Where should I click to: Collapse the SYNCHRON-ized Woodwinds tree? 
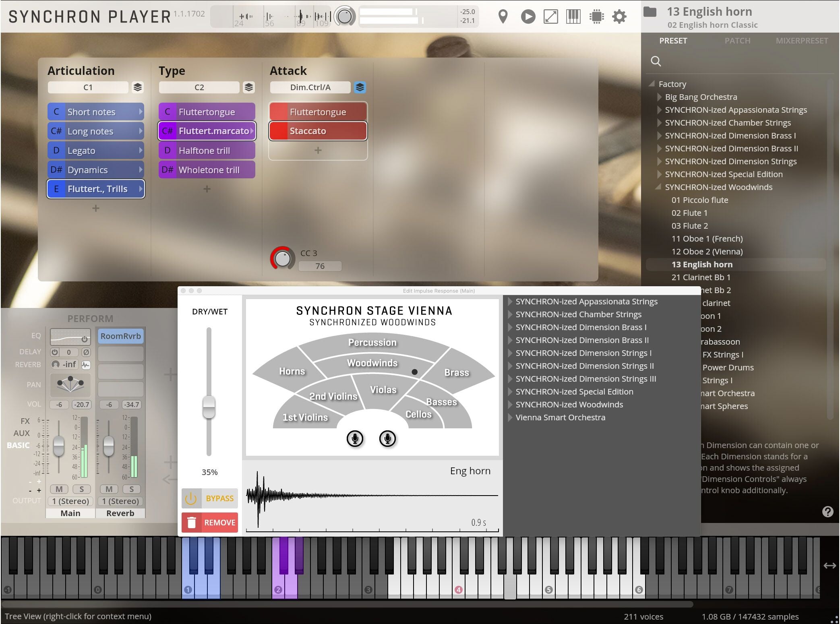[x=658, y=187]
